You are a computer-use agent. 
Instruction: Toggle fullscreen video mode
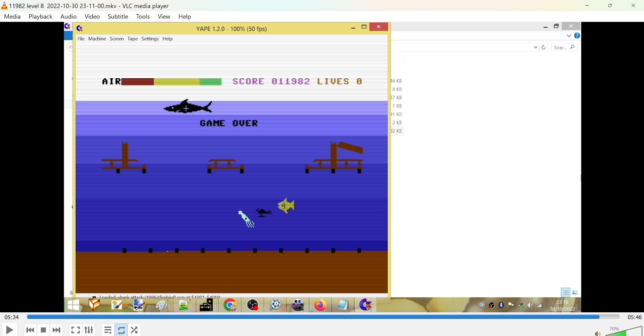pyautogui.click(x=75, y=330)
